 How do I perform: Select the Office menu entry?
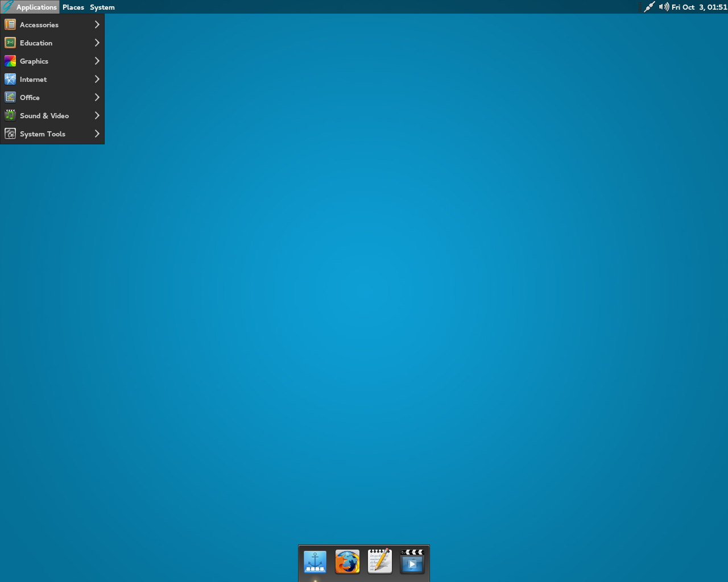[x=30, y=97]
